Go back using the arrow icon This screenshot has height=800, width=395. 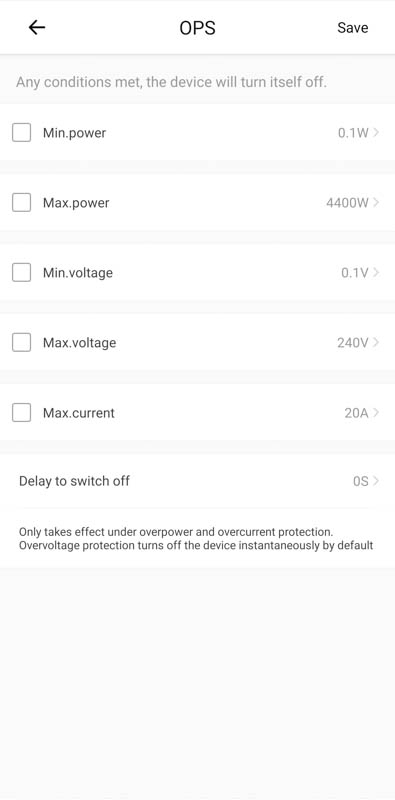37,27
